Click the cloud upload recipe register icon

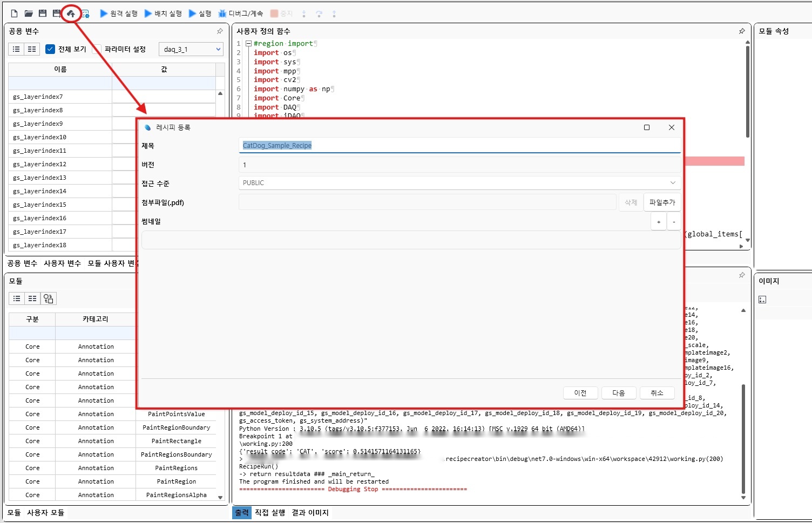coord(71,13)
